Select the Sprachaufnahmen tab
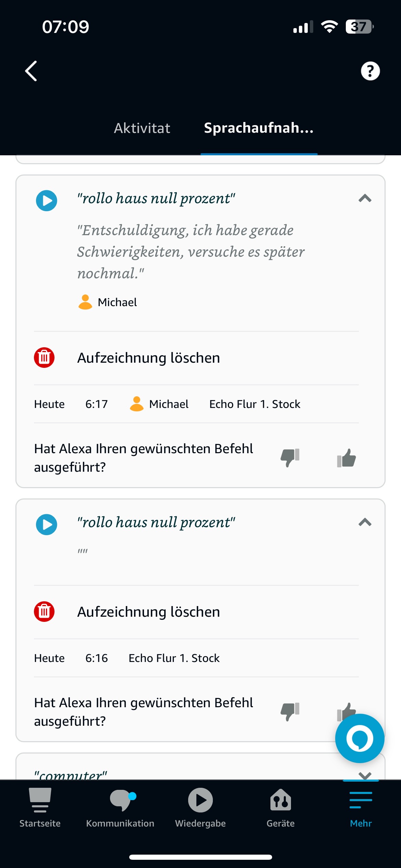This screenshot has height=868, width=401. coord(259,128)
